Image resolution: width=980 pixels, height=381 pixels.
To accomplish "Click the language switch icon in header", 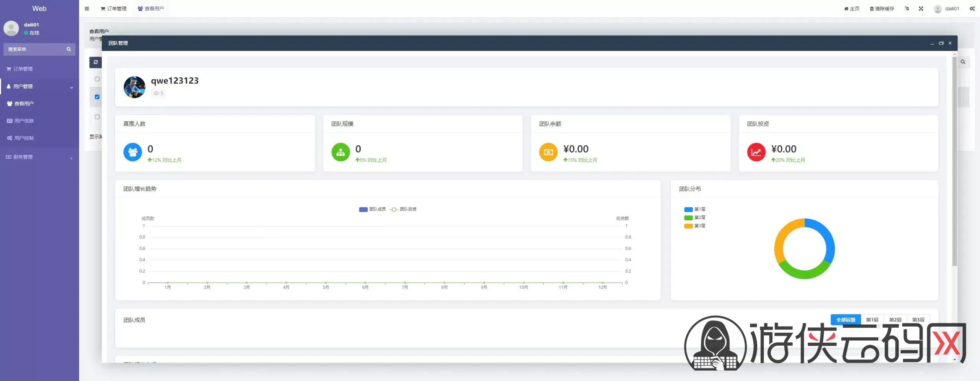I will click(x=906, y=8).
